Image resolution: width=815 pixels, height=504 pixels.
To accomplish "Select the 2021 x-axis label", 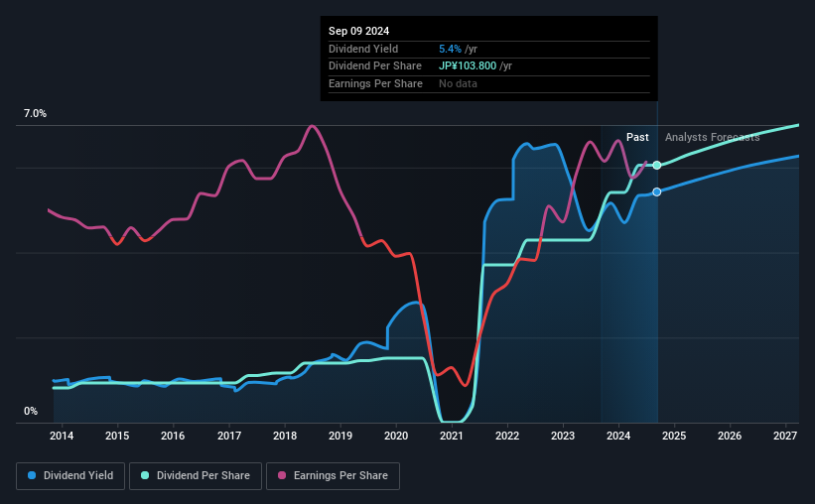I will [451, 436].
